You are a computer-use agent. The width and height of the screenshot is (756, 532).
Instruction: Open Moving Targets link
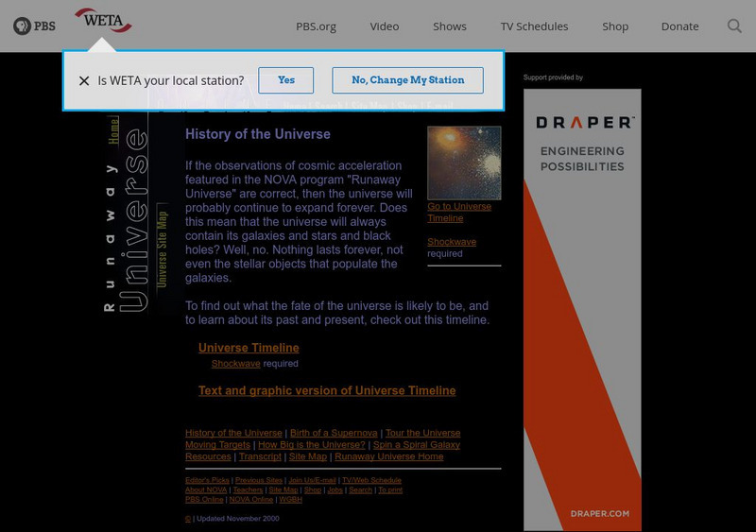[218, 445]
